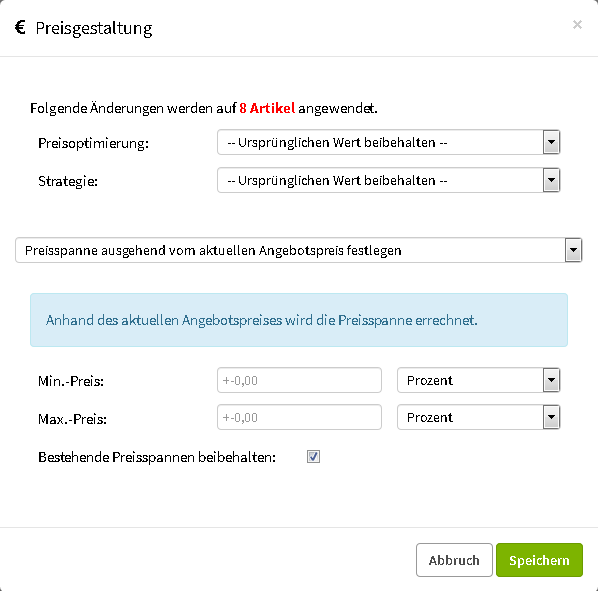This screenshot has height=591, width=598.
Task: Focus the Max.-Preis value field
Action: 299,417
